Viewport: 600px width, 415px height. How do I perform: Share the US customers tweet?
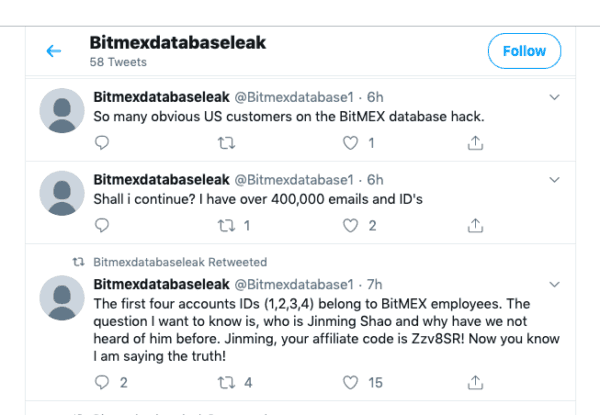[475, 144]
